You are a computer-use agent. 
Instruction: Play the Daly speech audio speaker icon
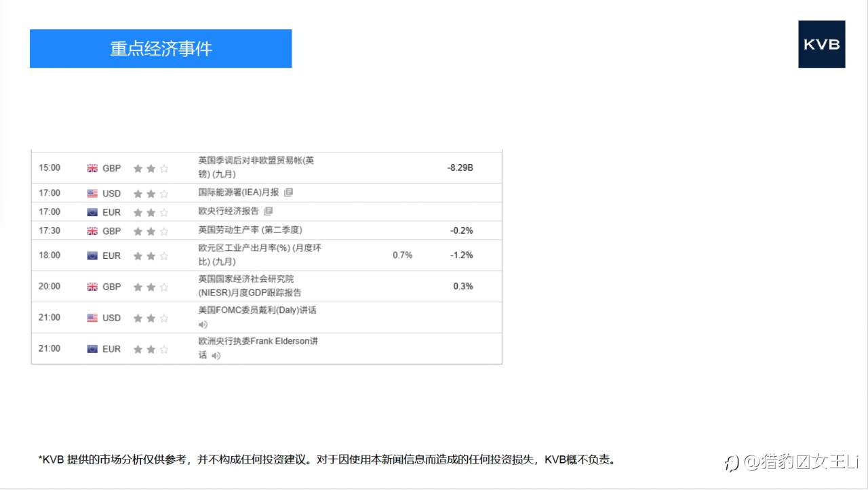pos(202,325)
